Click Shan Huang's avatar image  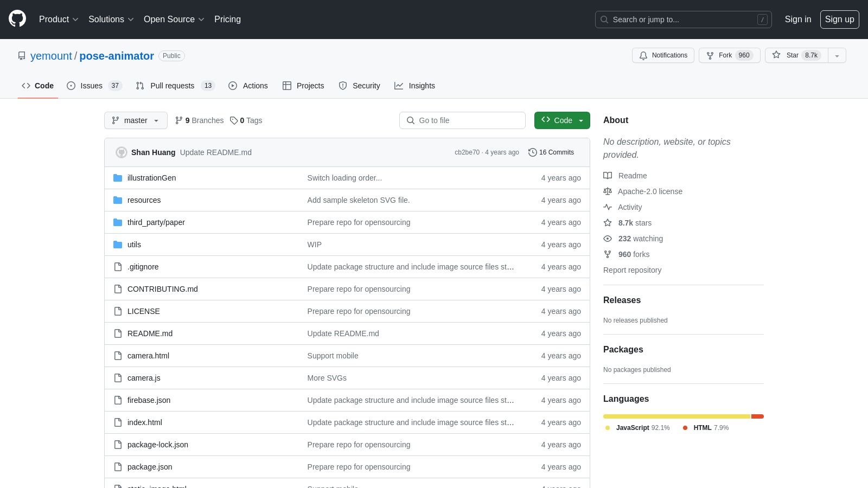coord(122,152)
